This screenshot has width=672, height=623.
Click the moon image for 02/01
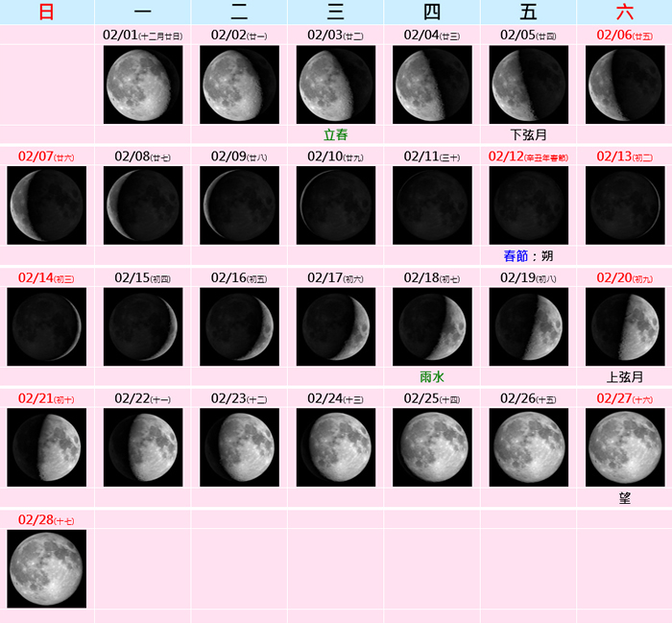pyautogui.click(x=143, y=84)
